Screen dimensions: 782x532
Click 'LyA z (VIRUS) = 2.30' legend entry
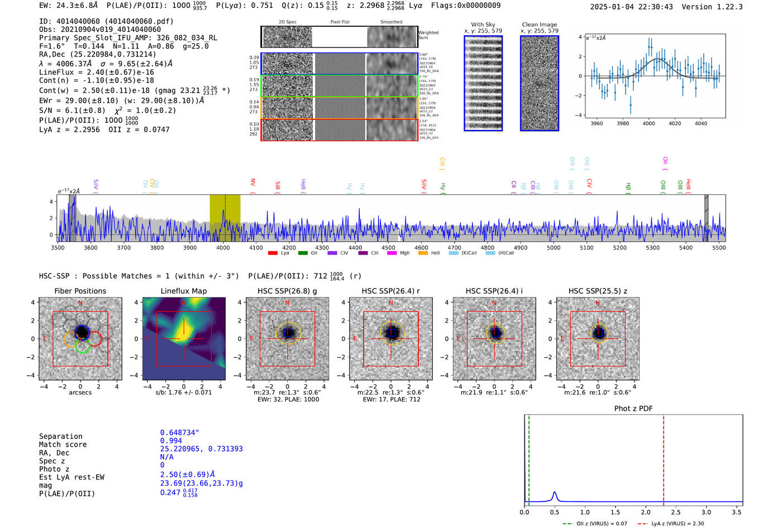670,524
